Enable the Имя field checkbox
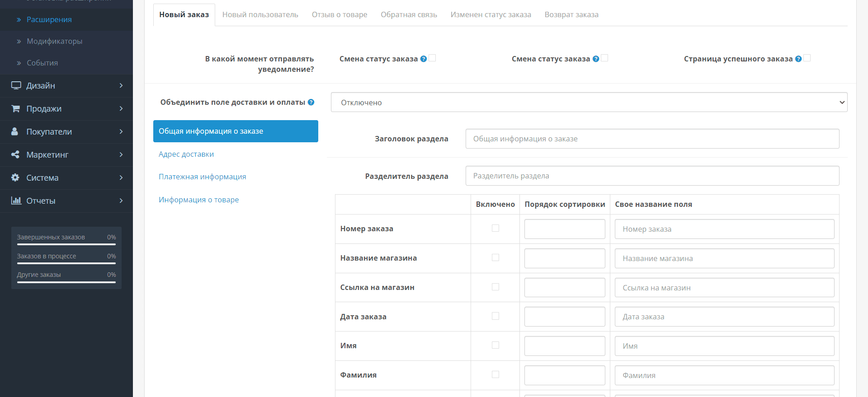This screenshot has width=868, height=397. 495,345
